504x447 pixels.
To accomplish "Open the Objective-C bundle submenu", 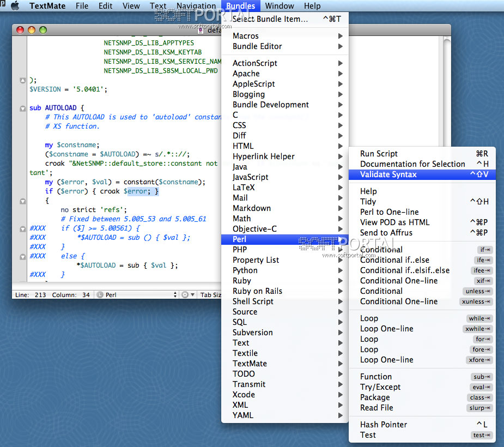I will tap(285, 228).
